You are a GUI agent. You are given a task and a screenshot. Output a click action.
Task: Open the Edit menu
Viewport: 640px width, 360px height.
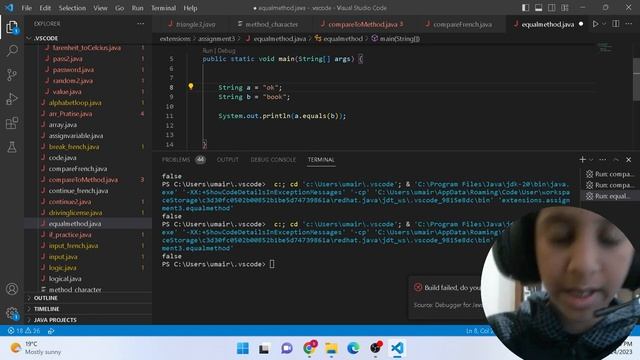(x=45, y=8)
